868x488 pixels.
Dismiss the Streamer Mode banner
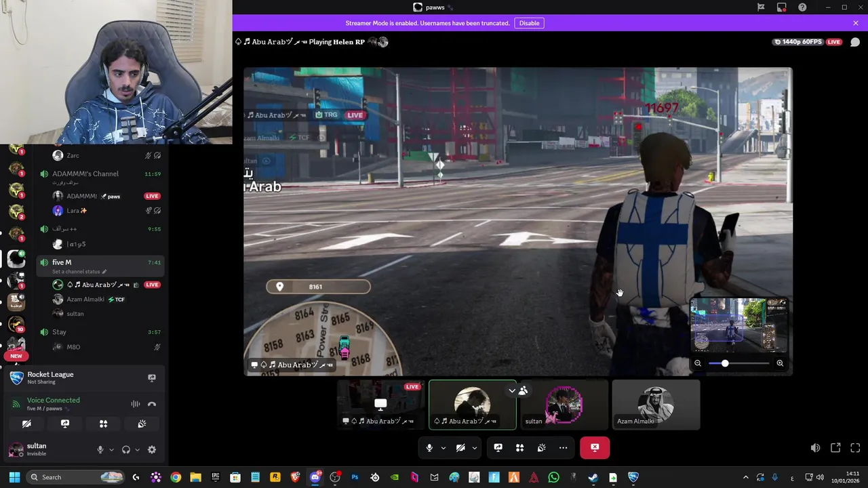[856, 23]
